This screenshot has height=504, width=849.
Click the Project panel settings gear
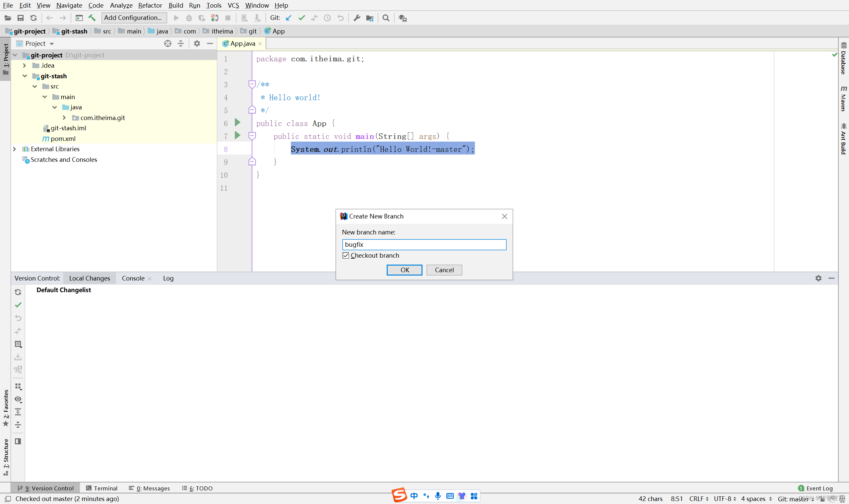pos(197,43)
